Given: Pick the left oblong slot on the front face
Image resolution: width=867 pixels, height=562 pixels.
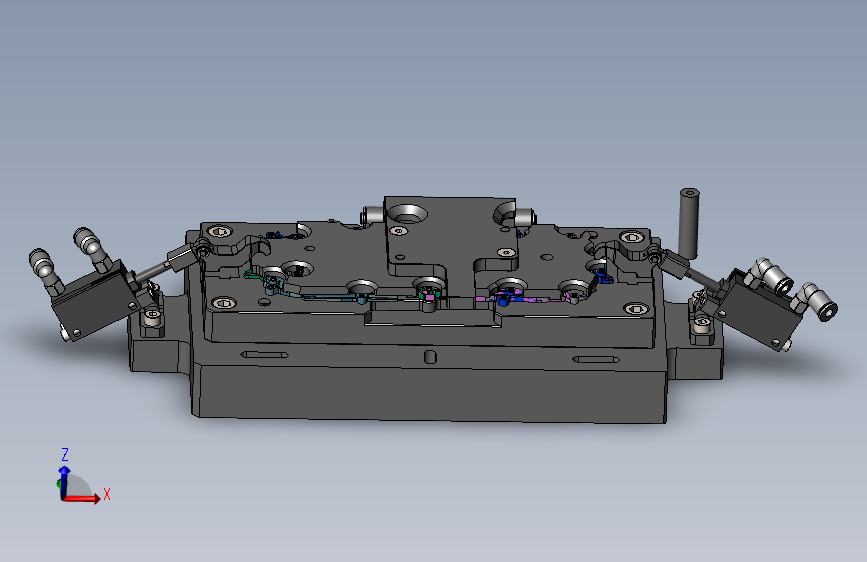Looking at the screenshot, I should click(265, 355).
